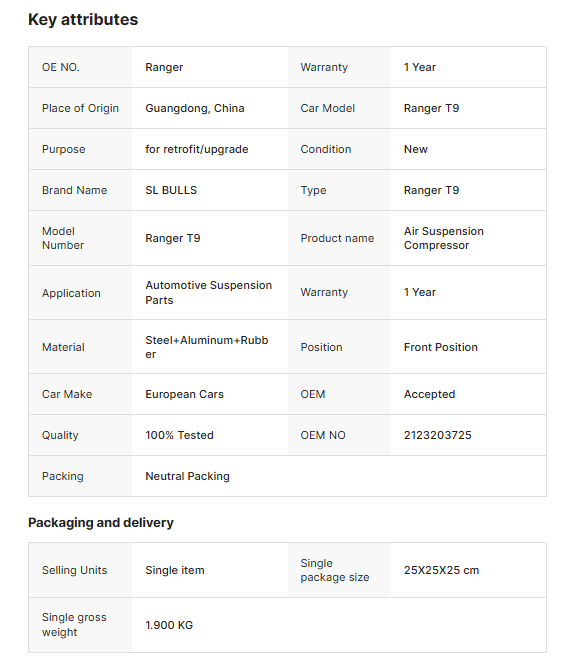Click Packaging and delivery heading
The height and width of the screenshot is (668, 568).
pyautogui.click(x=101, y=522)
